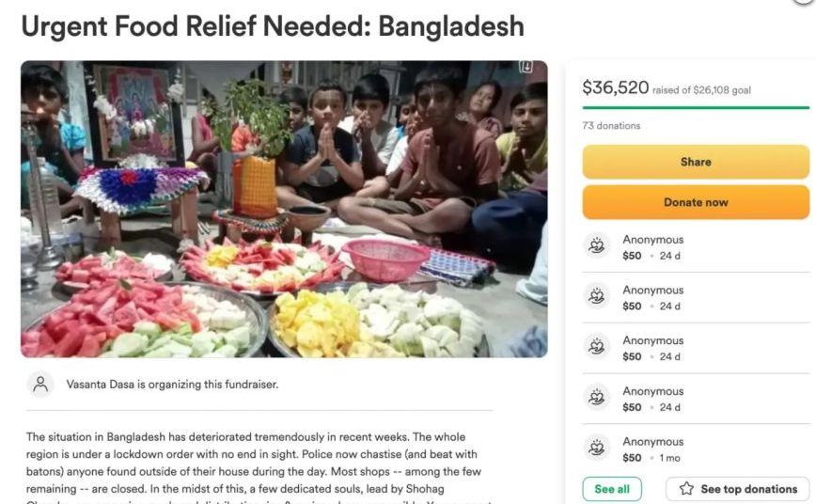Click the star icon in See top donations
The height and width of the screenshot is (504, 816).
(686, 489)
